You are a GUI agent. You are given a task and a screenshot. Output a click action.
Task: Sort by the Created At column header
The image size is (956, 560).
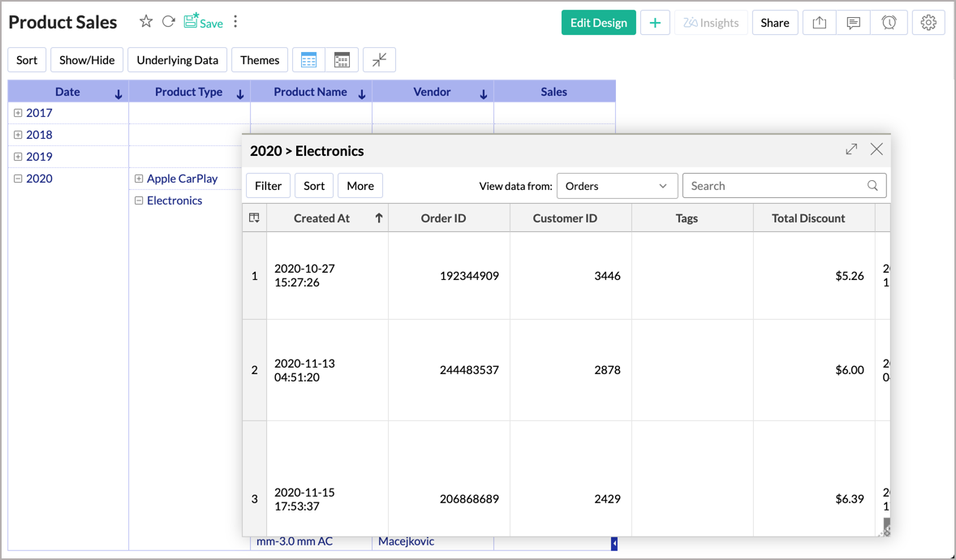[321, 218]
